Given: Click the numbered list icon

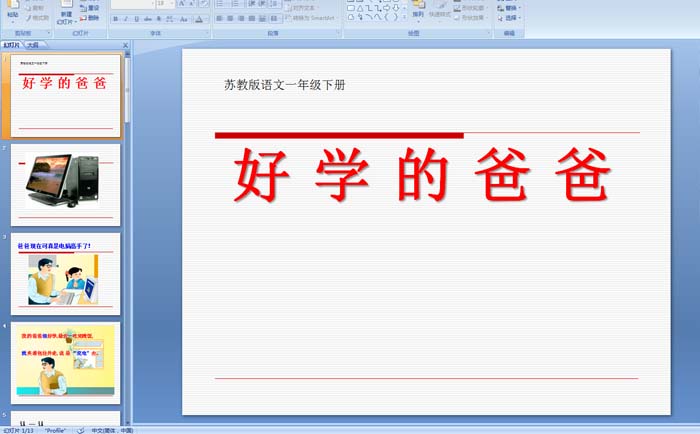Looking at the screenshot, I should (x=235, y=4).
